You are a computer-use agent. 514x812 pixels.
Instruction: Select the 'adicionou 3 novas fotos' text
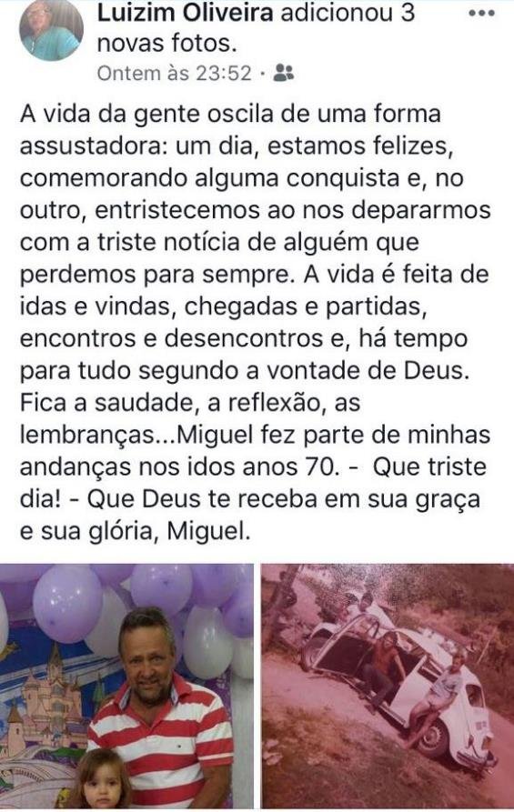click(256, 27)
